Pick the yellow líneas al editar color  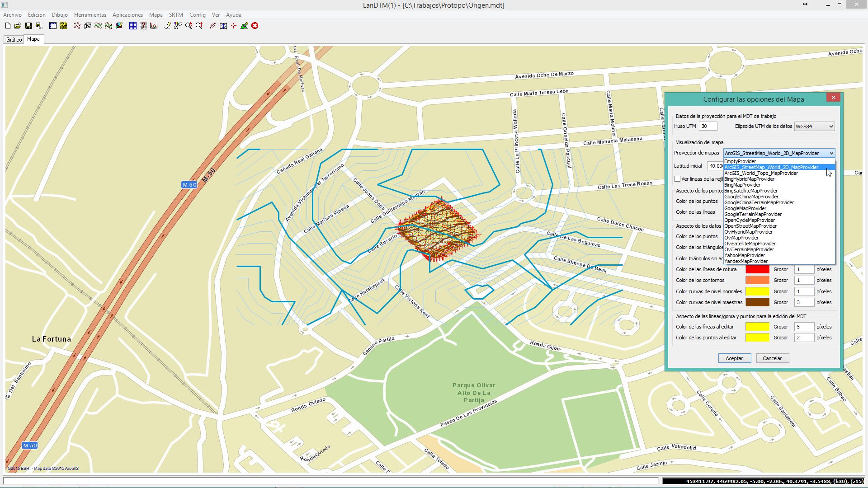click(757, 327)
